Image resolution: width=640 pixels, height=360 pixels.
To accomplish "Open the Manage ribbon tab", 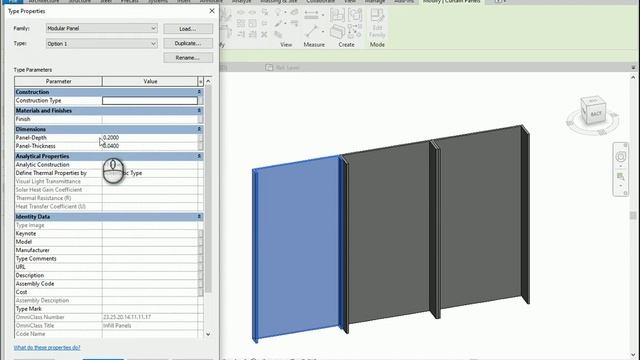I will [375, 2].
